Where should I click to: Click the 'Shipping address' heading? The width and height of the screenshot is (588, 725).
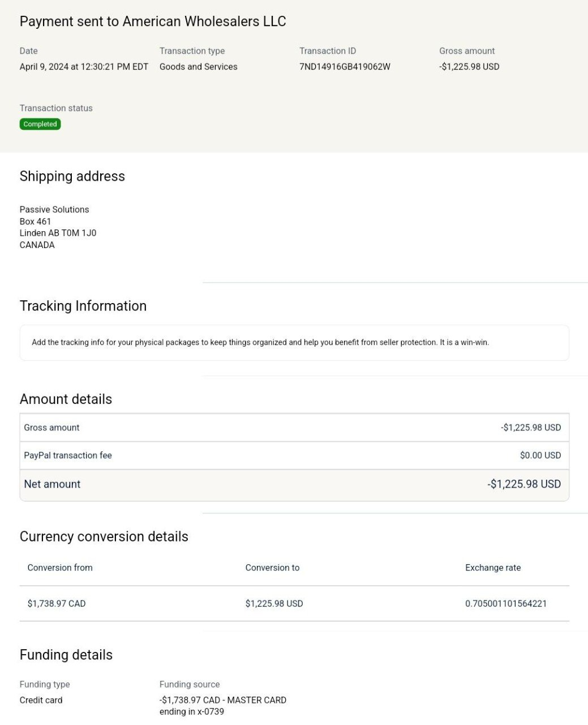[72, 176]
